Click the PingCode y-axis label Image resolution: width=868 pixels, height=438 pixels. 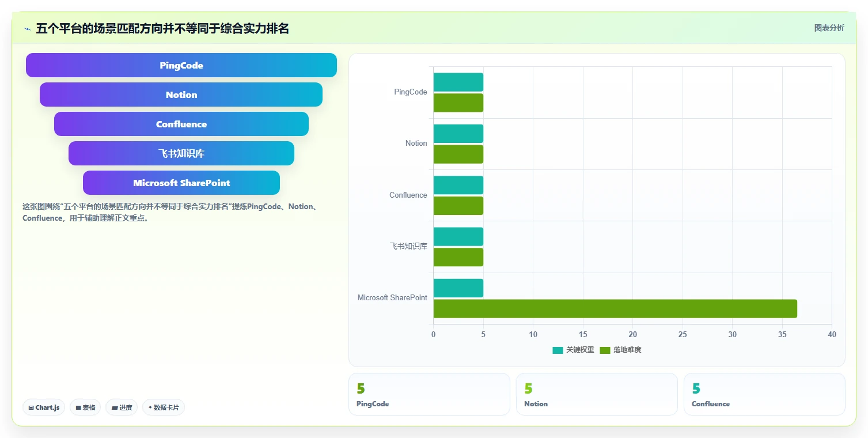tap(411, 92)
